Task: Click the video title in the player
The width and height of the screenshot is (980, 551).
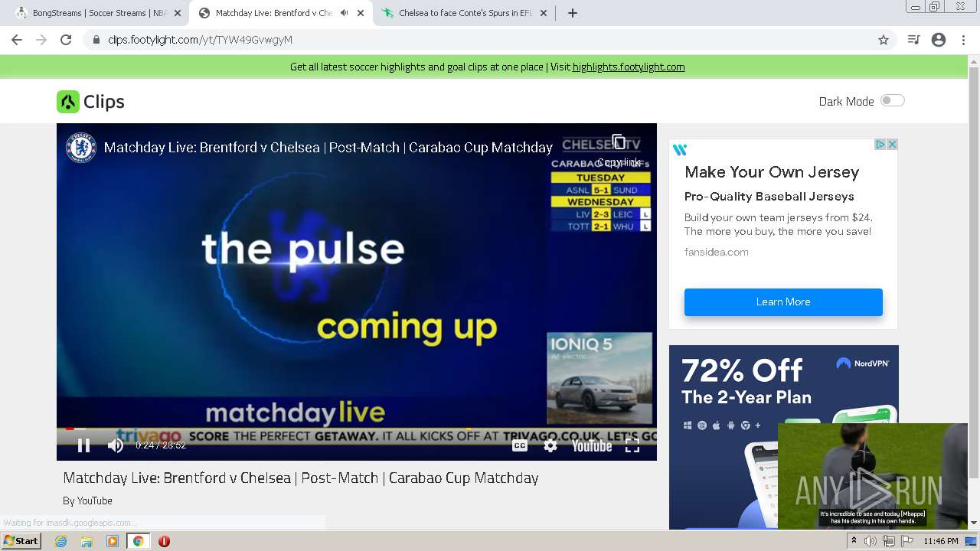Action: click(x=328, y=147)
